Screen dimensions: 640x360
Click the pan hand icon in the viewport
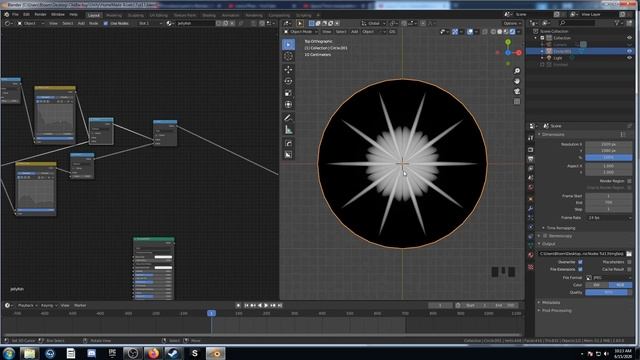pyautogui.click(x=517, y=81)
